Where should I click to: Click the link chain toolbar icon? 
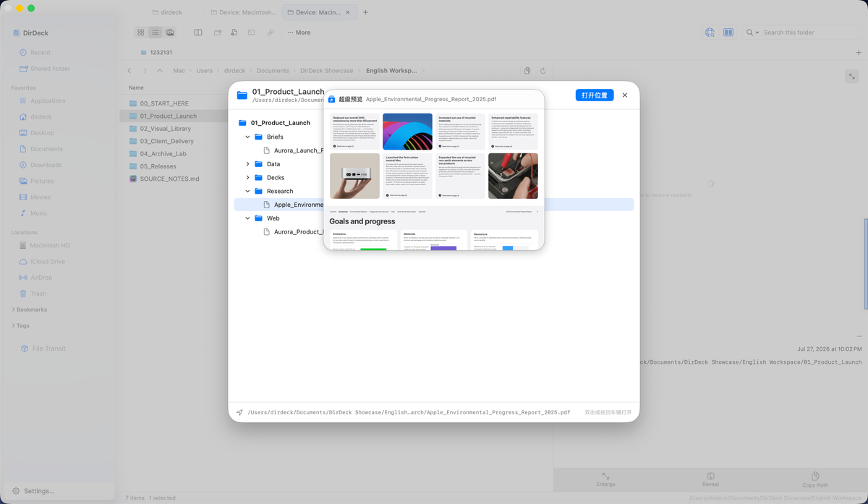pos(270,33)
